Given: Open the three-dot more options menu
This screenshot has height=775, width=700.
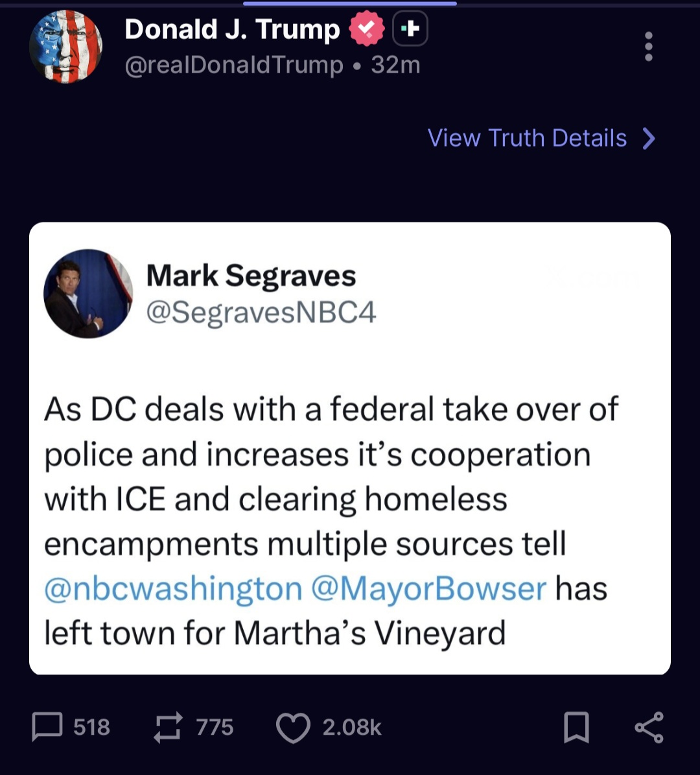Looking at the screenshot, I should 648,47.
